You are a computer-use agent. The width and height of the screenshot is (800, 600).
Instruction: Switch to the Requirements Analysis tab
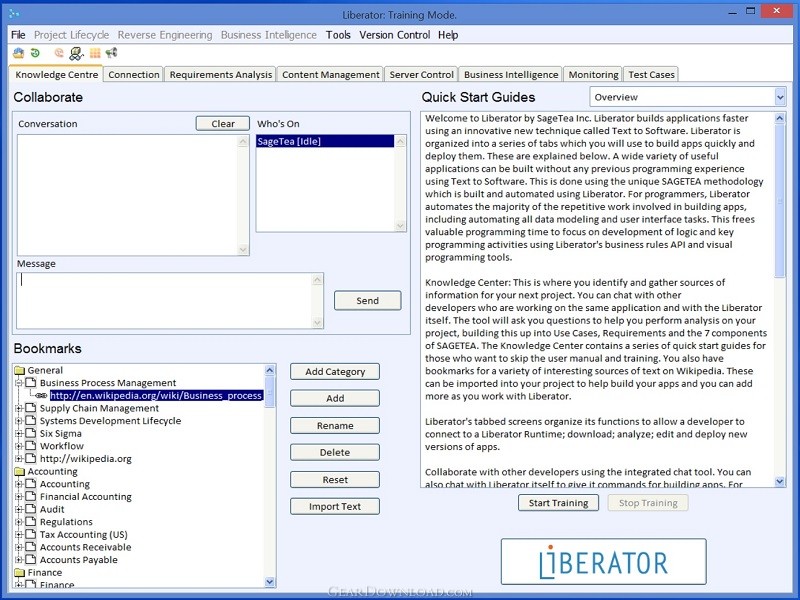pyautogui.click(x=221, y=74)
